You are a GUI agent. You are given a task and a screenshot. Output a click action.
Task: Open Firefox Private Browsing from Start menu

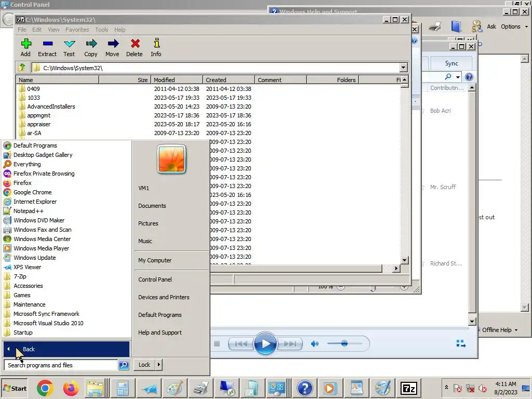(44, 174)
